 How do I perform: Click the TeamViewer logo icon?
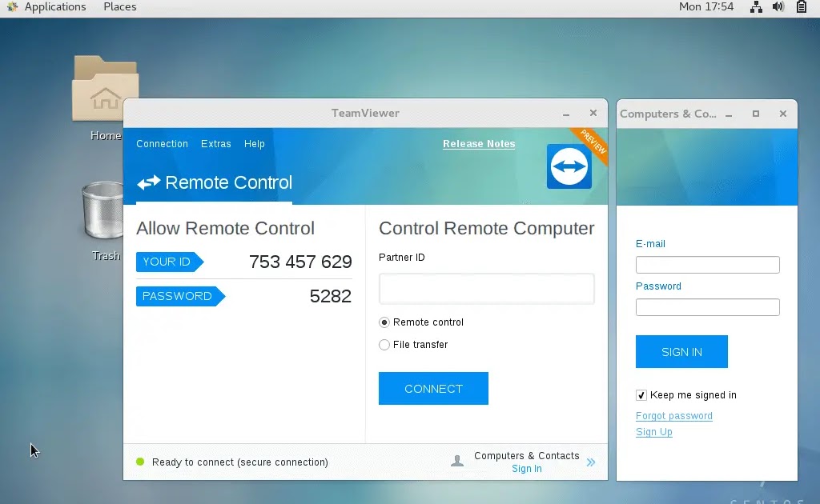click(x=569, y=166)
